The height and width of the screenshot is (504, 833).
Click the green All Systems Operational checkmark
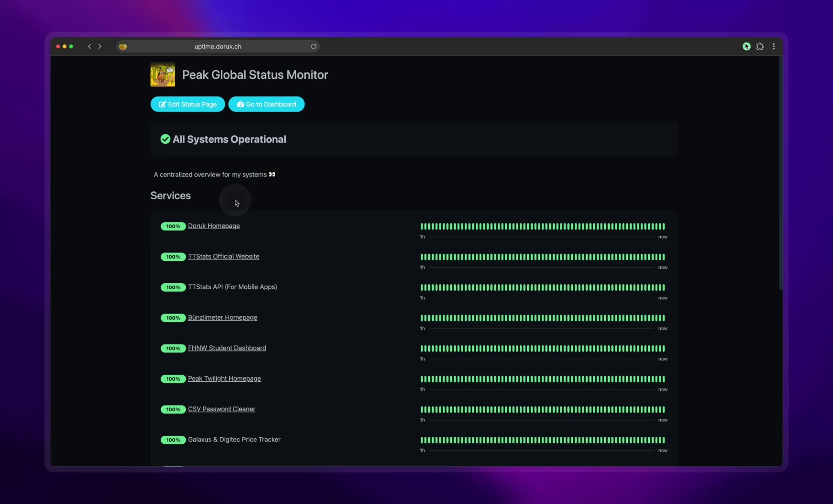(165, 139)
